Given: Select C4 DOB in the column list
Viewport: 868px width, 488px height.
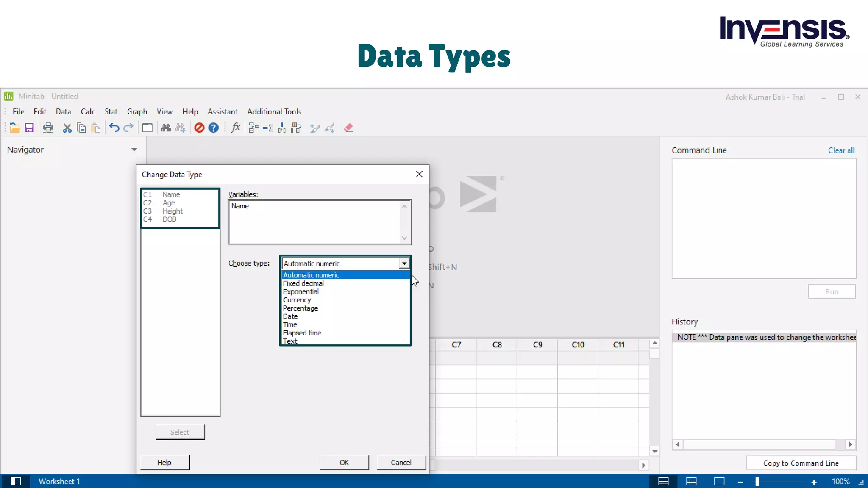Looking at the screenshot, I should [169, 219].
